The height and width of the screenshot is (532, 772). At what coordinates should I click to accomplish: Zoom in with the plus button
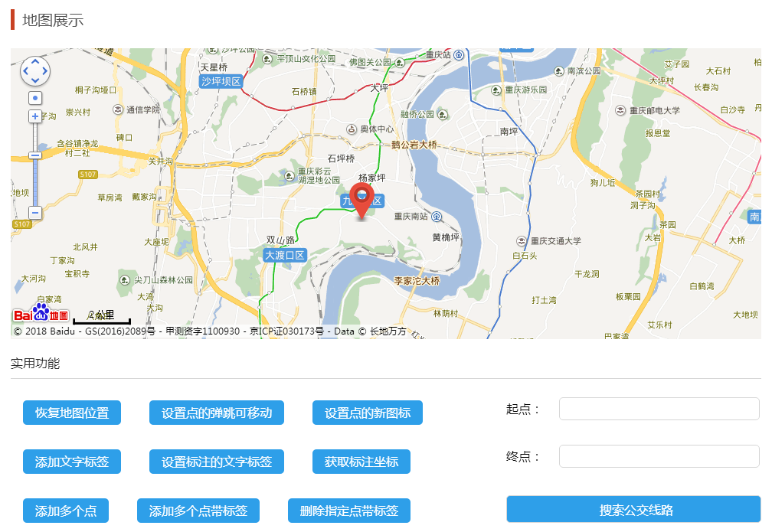34,116
